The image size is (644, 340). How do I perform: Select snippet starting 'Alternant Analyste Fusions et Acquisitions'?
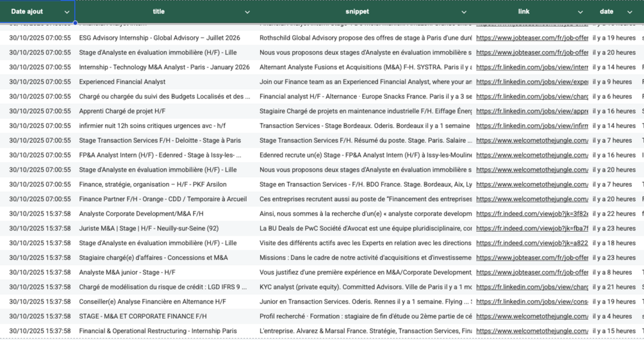pos(365,67)
